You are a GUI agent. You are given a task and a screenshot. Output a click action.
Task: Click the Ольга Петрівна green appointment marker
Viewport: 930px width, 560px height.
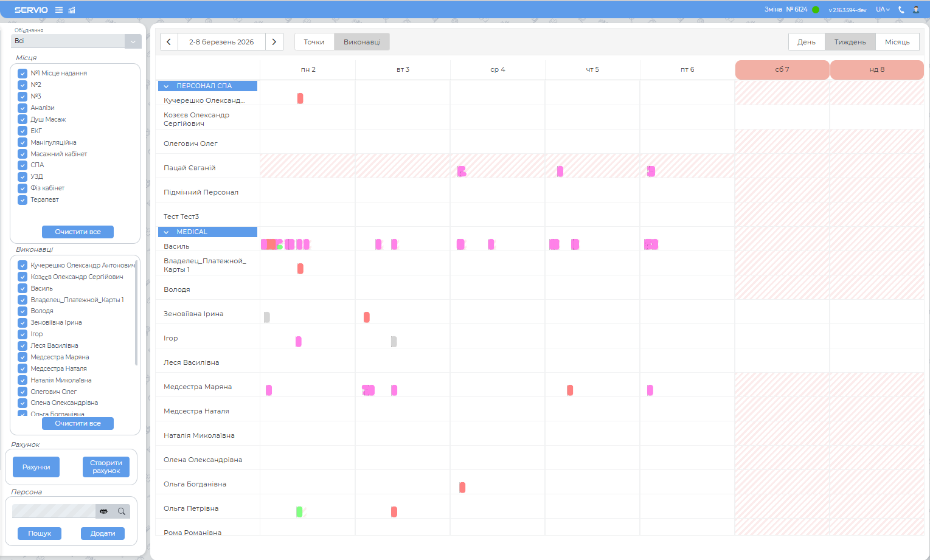[x=299, y=512]
